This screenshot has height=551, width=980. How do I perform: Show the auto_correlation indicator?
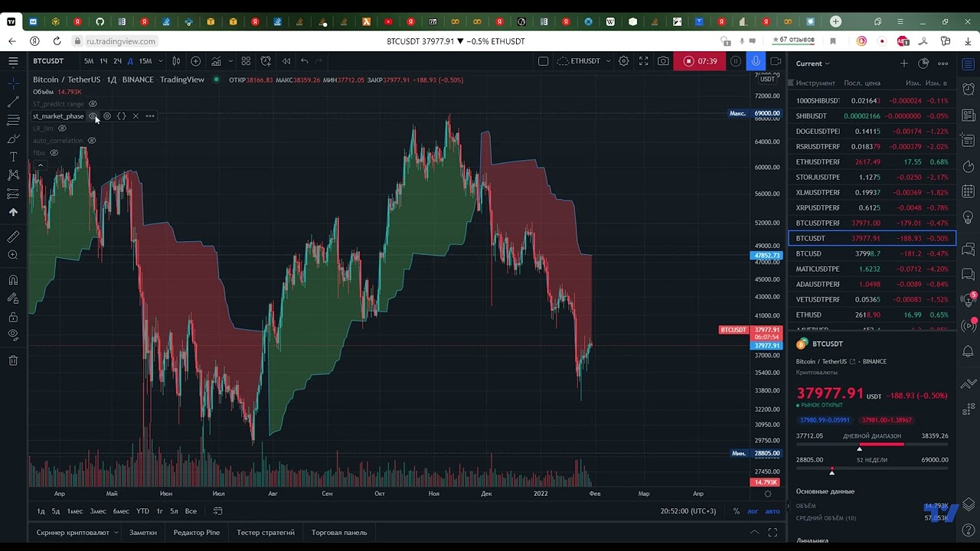click(x=92, y=141)
